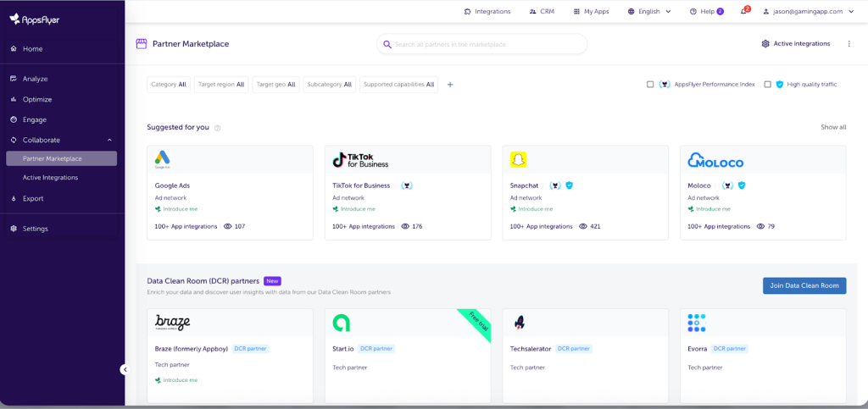Click Introduce me under TikTok for Business

(x=357, y=208)
